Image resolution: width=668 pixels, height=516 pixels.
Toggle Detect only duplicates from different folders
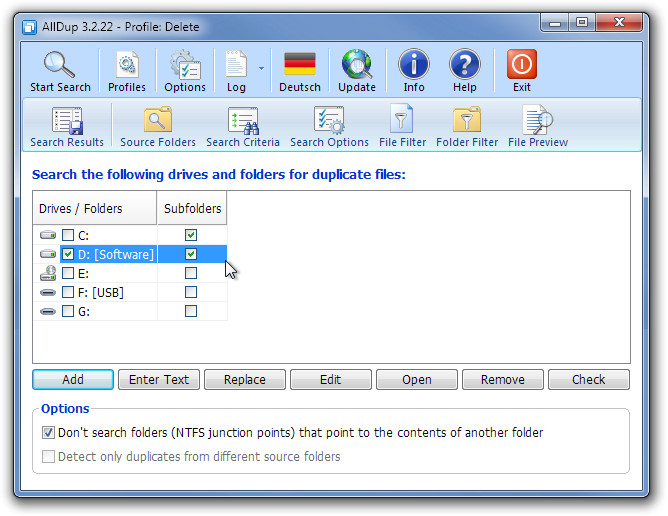48,456
